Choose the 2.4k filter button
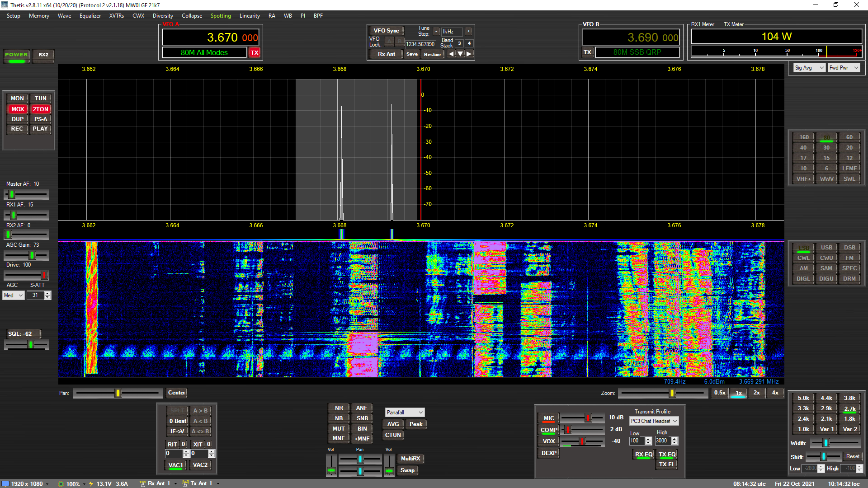Viewport: 868px width, 488px height. [803, 419]
